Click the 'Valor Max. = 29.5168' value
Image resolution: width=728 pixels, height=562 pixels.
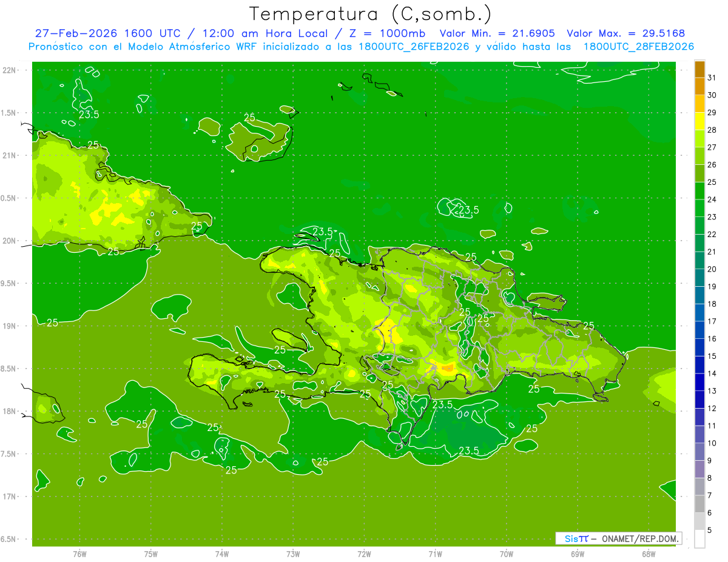coord(627,33)
